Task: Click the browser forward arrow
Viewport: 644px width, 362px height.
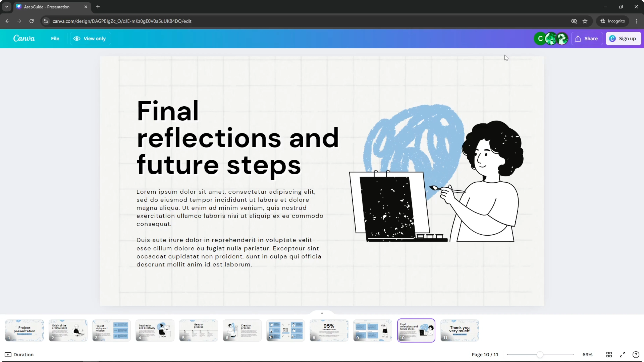Action: point(19,21)
